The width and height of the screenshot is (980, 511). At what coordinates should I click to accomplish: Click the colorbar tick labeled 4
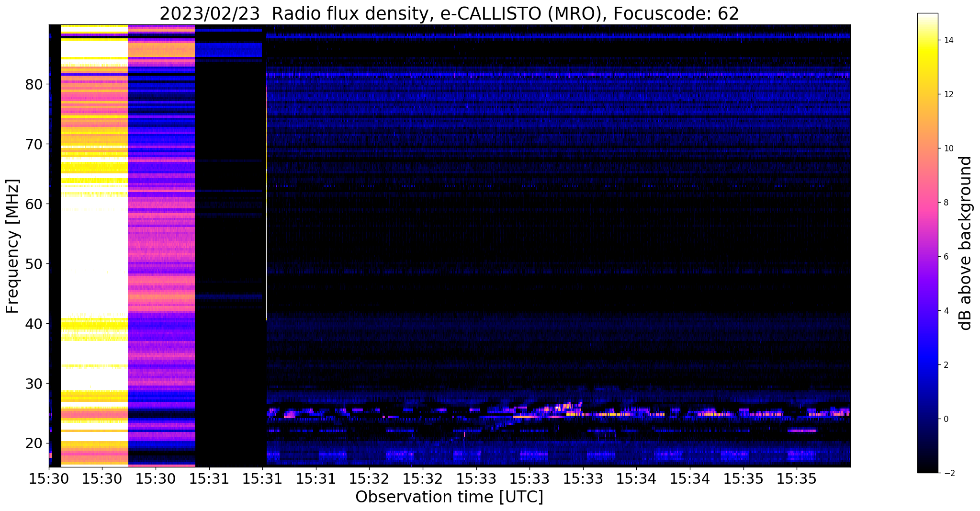coord(946,311)
